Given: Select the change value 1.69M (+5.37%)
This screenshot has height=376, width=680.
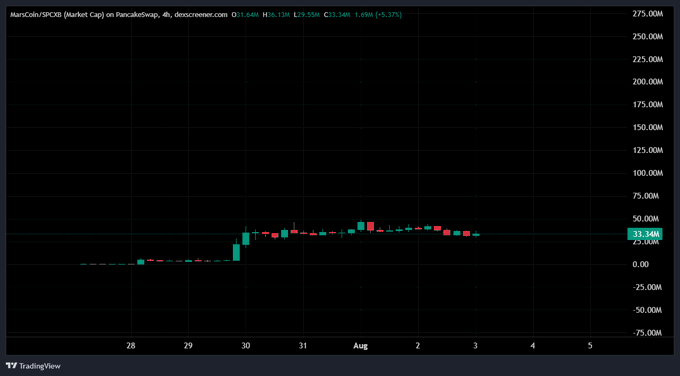Looking at the screenshot, I should coord(378,15).
